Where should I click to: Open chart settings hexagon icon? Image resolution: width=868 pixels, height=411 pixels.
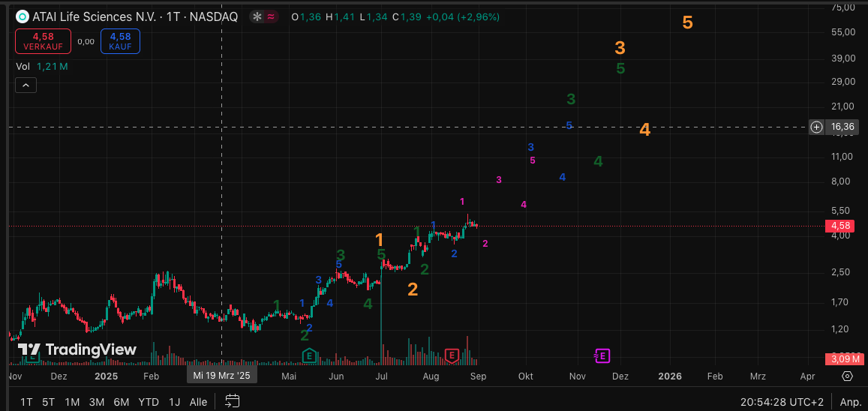pyautogui.click(x=847, y=376)
